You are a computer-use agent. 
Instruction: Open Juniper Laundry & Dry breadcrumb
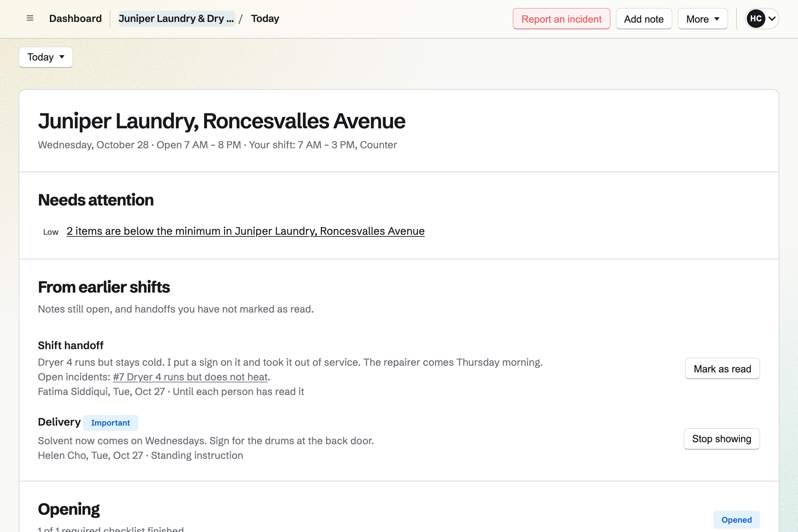[x=177, y=18]
